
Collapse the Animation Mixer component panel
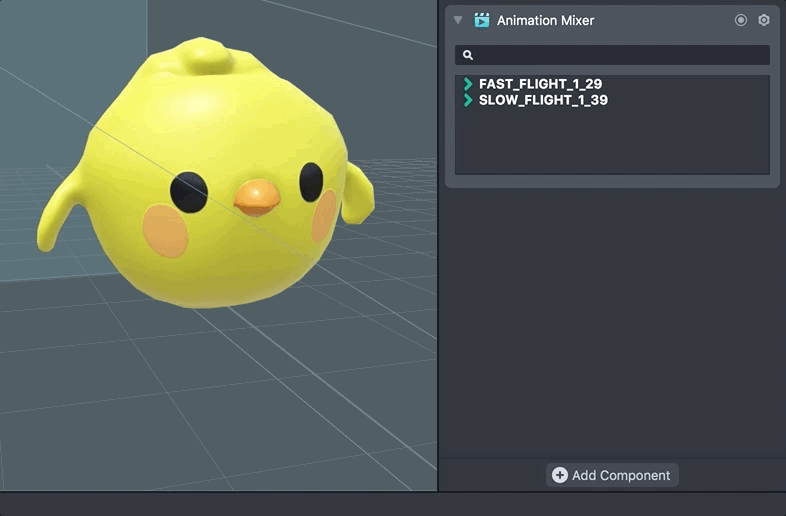(x=458, y=20)
